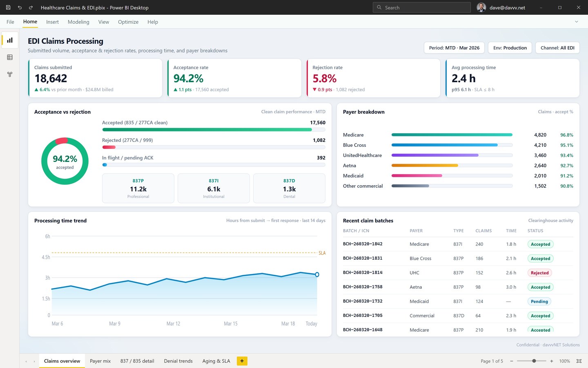
Task: Click the Pending status badge for Medicaid
Action: coord(539,301)
